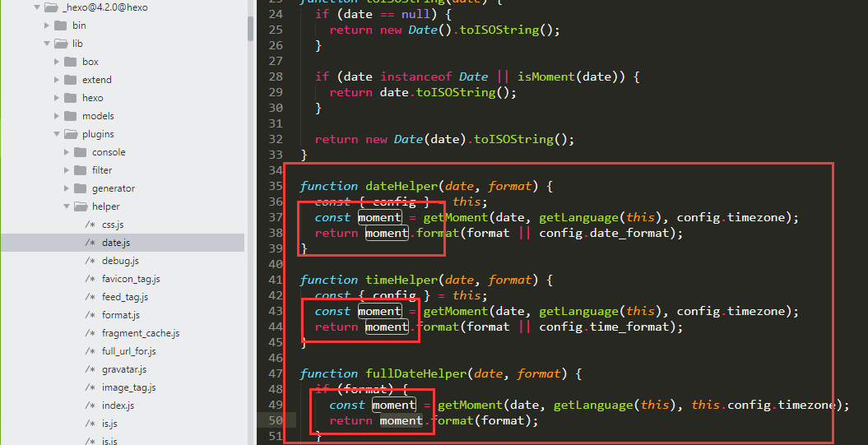Open feed_tag.js in the sidebar
The width and height of the screenshot is (868, 445).
tap(125, 297)
